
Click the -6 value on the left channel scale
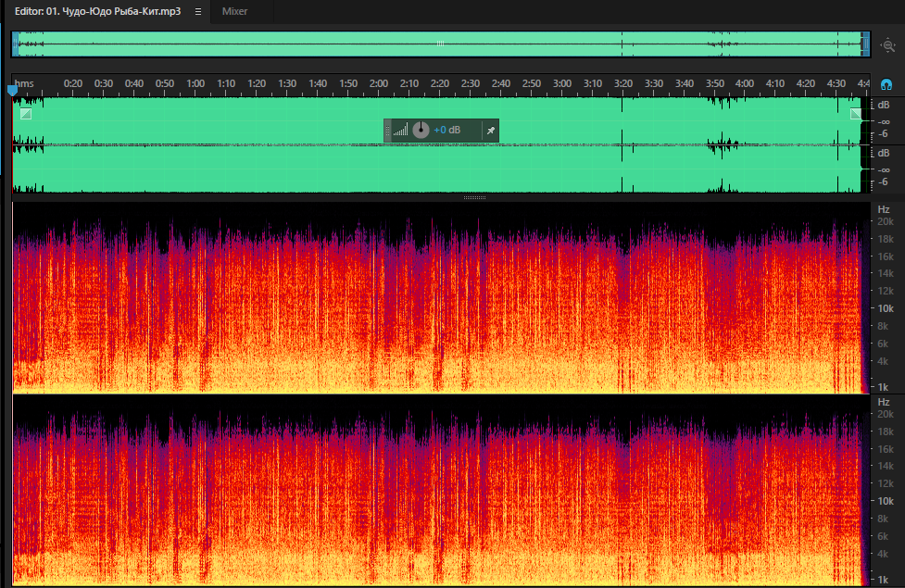click(883, 134)
